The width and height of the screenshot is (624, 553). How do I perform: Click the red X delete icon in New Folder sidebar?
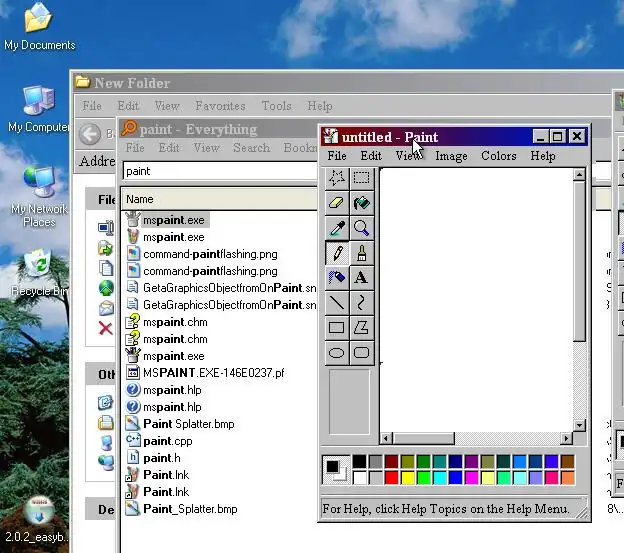pyautogui.click(x=105, y=328)
